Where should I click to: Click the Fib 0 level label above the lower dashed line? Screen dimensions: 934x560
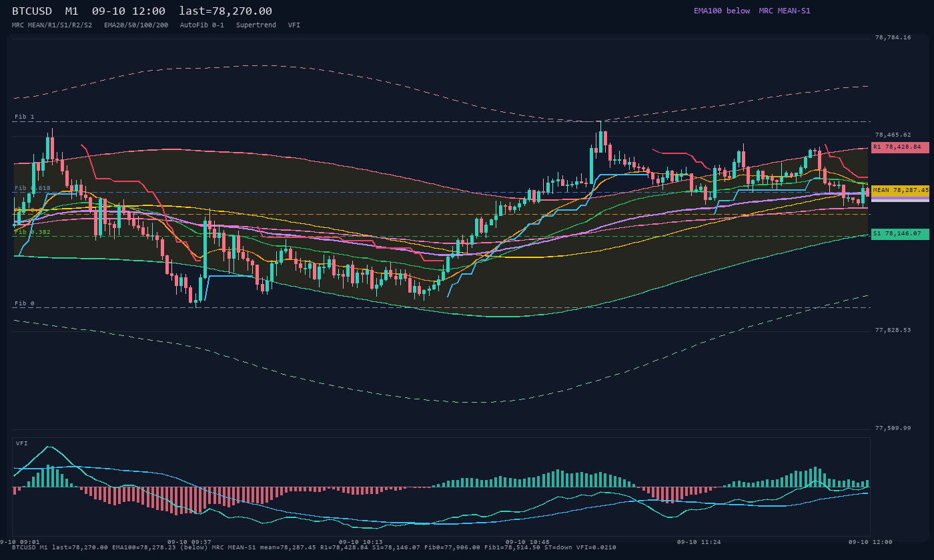click(x=25, y=303)
